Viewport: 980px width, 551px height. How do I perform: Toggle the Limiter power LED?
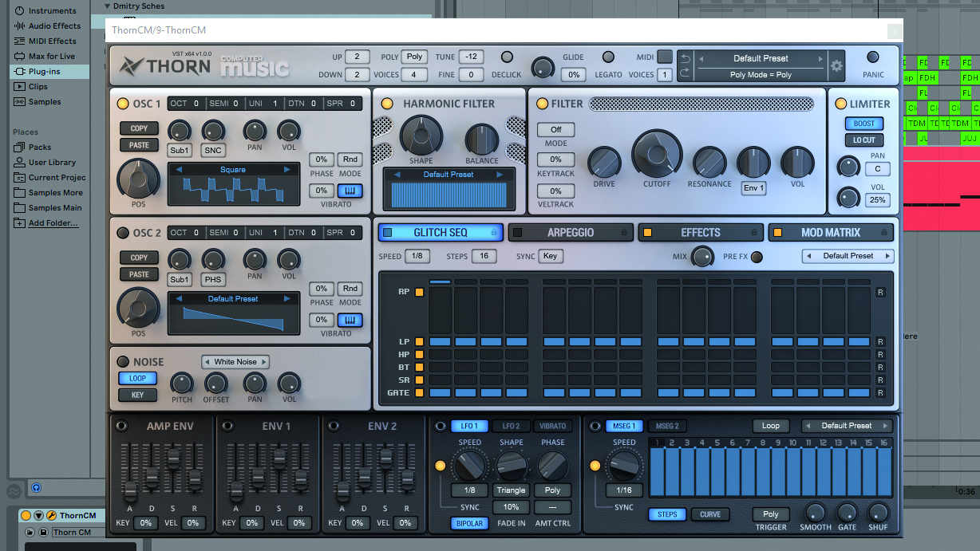coord(840,104)
